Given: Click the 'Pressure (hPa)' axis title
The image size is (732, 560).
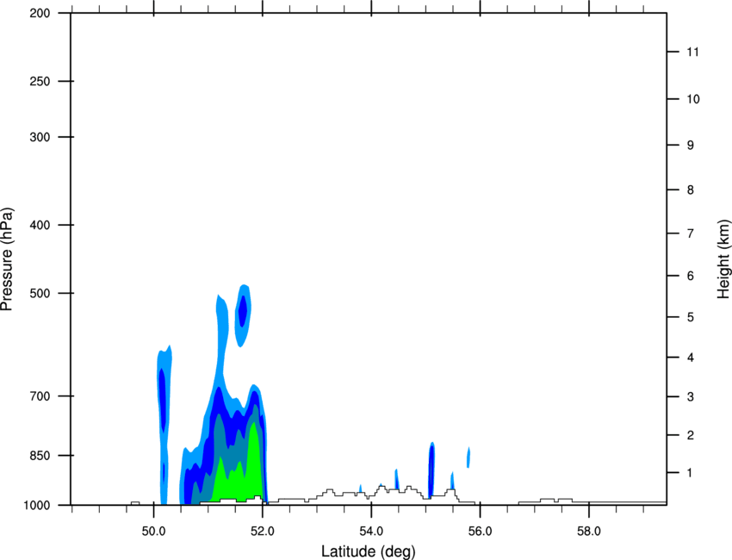Looking at the screenshot, I should pyautogui.click(x=7, y=259).
